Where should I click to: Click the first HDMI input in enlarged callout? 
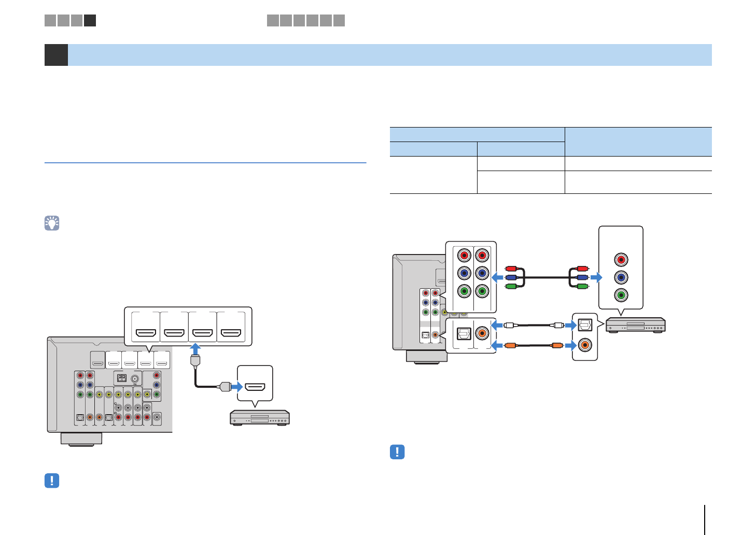tap(146, 332)
